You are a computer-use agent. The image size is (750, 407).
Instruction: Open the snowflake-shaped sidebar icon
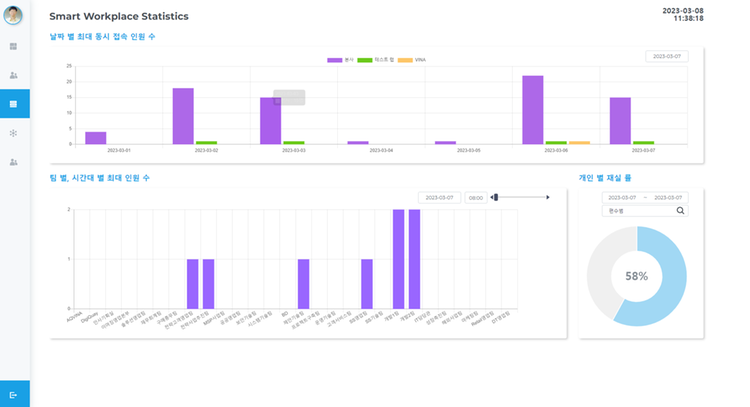[x=14, y=133]
